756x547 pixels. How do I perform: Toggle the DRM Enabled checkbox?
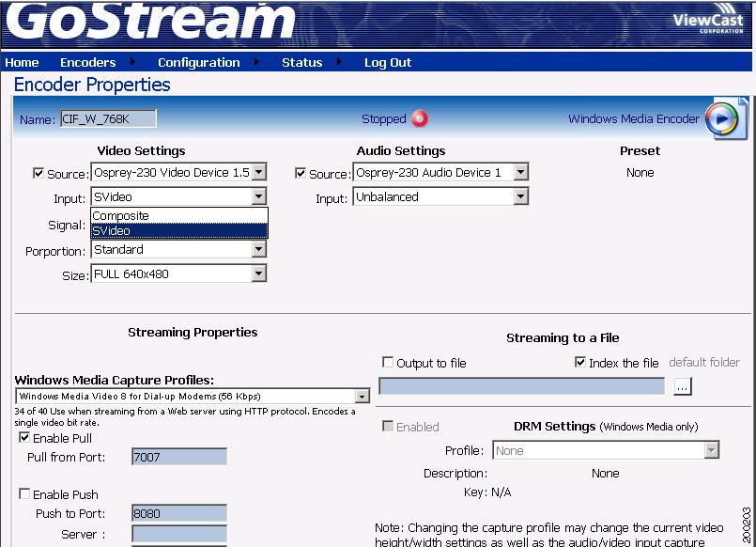coord(387,426)
